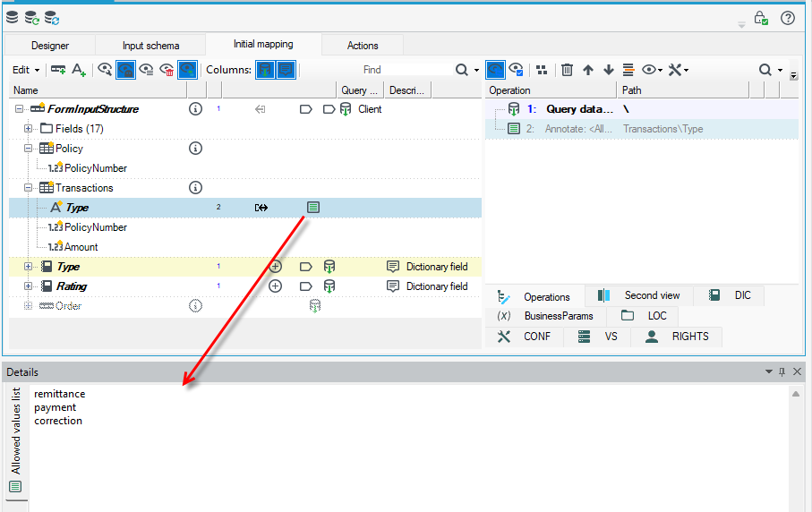The height and width of the screenshot is (512, 812).
Task: Click the Operation column header
Action: point(551,90)
